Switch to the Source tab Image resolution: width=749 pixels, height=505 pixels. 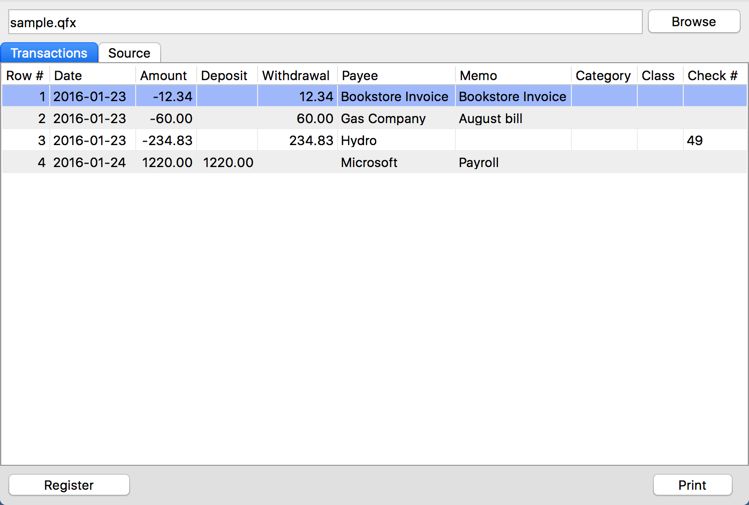tap(129, 53)
